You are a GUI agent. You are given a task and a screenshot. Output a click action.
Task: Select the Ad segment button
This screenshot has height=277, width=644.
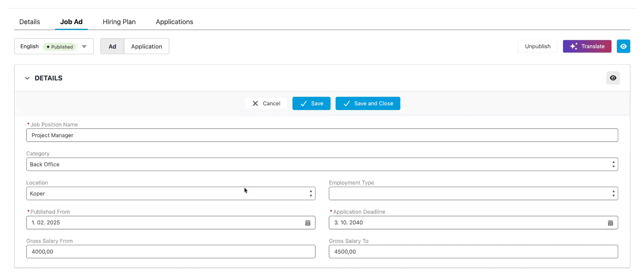tap(112, 46)
